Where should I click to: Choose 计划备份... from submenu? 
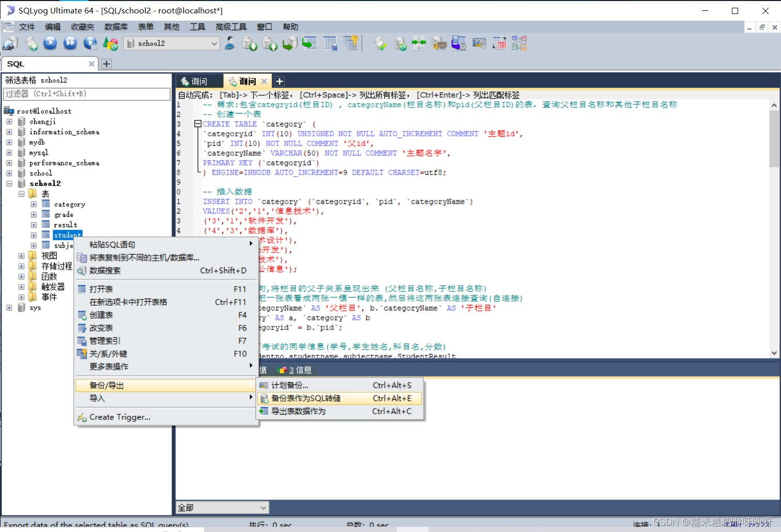340,385
